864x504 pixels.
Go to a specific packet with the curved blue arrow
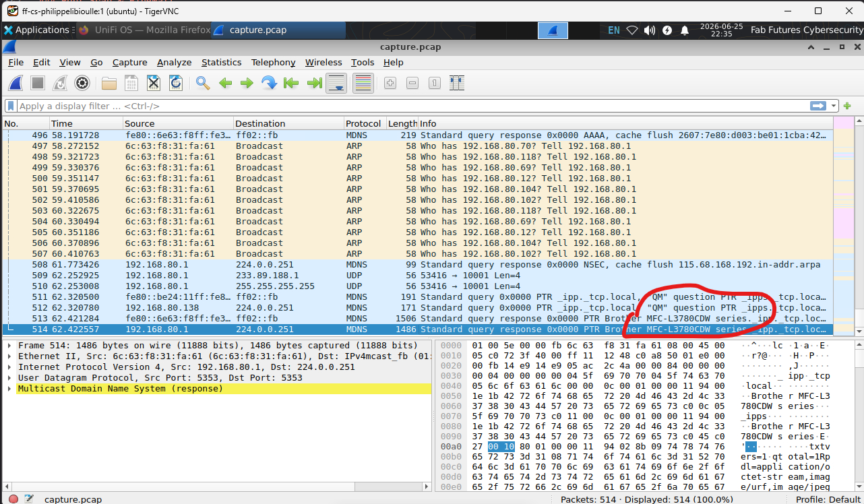[x=269, y=83]
